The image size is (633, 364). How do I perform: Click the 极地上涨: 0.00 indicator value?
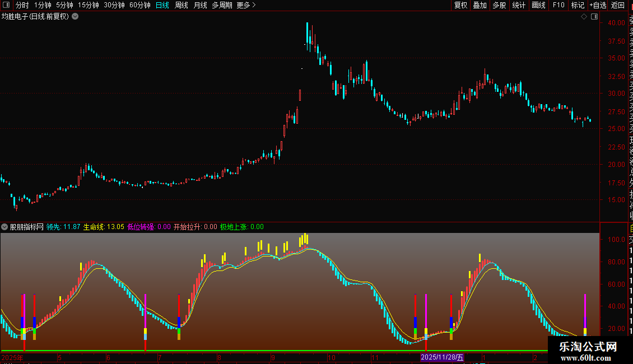click(242, 227)
